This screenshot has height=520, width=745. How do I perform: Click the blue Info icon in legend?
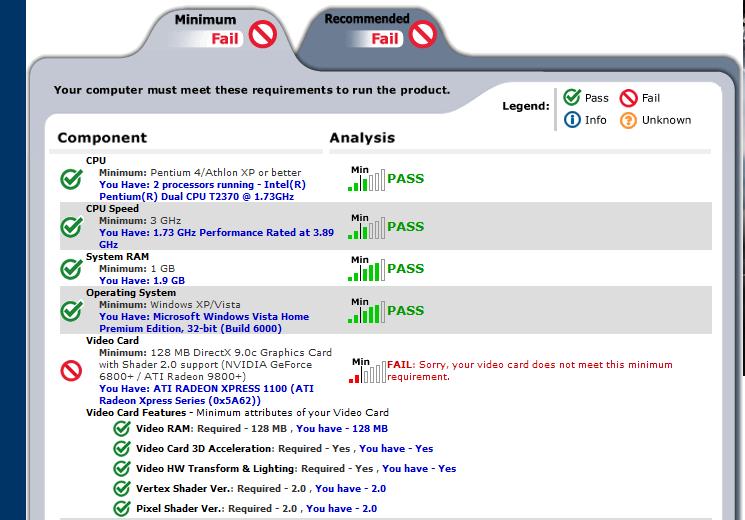tap(572, 120)
